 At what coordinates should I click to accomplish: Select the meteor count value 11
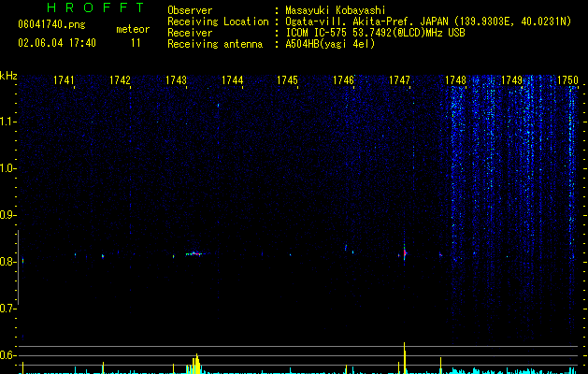pos(136,43)
